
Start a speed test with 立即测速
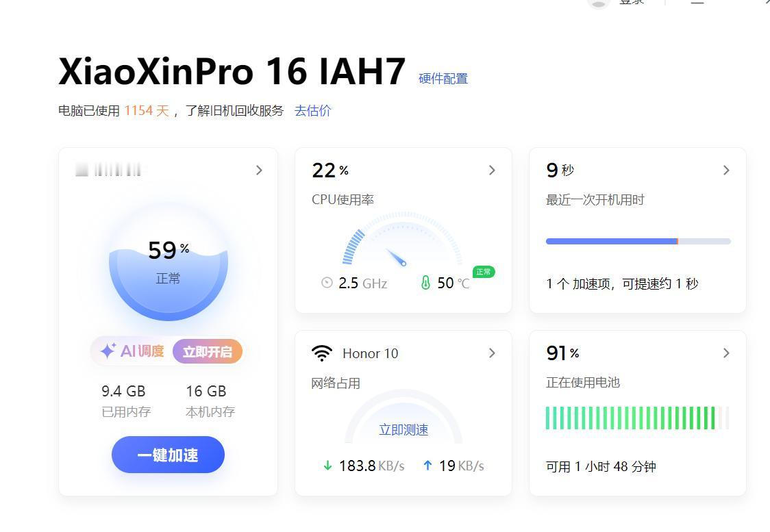(403, 429)
